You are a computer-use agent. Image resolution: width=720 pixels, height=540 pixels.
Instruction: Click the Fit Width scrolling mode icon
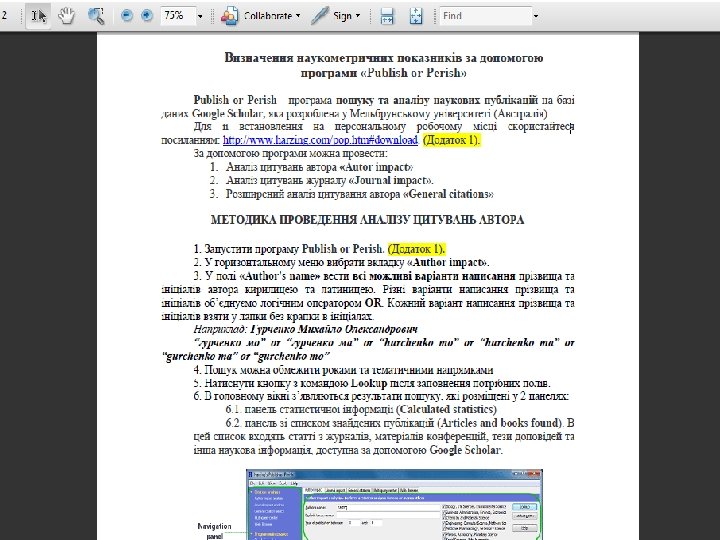click(387, 16)
